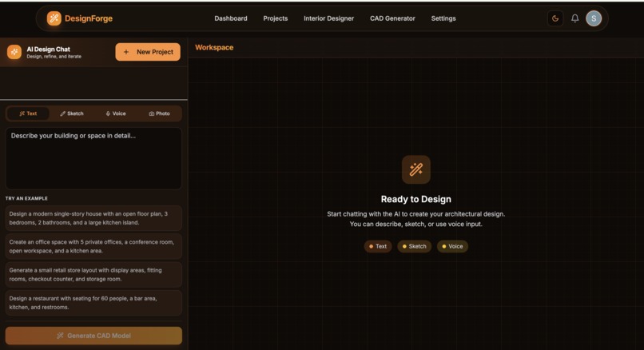Viewport: 644px width, 350px height.
Task: Open the Interior Designer section
Action: [x=328, y=18]
